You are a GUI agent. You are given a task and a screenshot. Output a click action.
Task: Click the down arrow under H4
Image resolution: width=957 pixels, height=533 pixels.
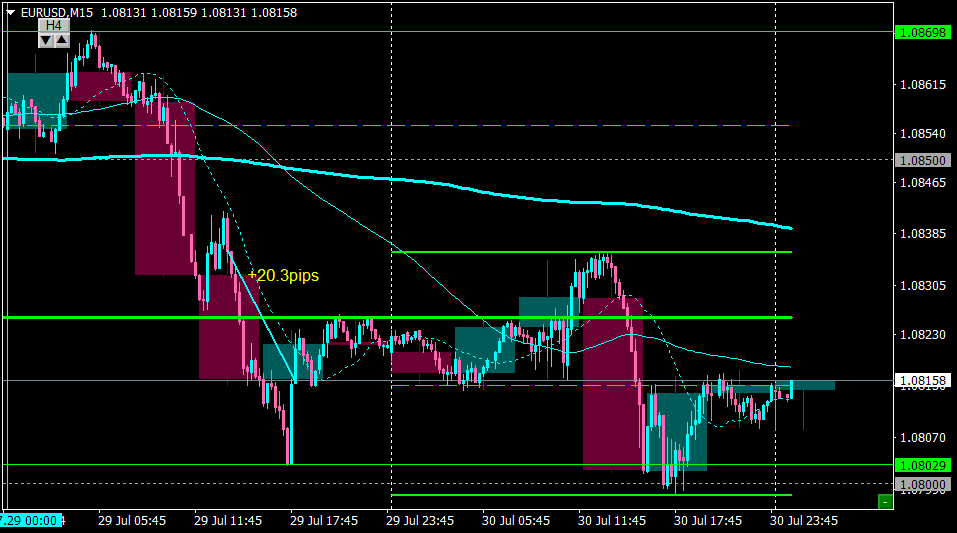coord(46,40)
